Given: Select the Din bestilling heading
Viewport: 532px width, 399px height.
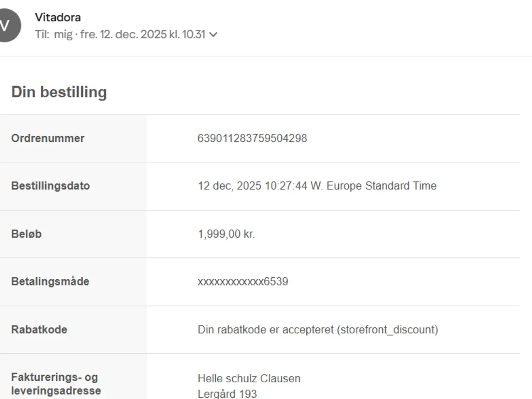Looking at the screenshot, I should click(x=59, y=92).
